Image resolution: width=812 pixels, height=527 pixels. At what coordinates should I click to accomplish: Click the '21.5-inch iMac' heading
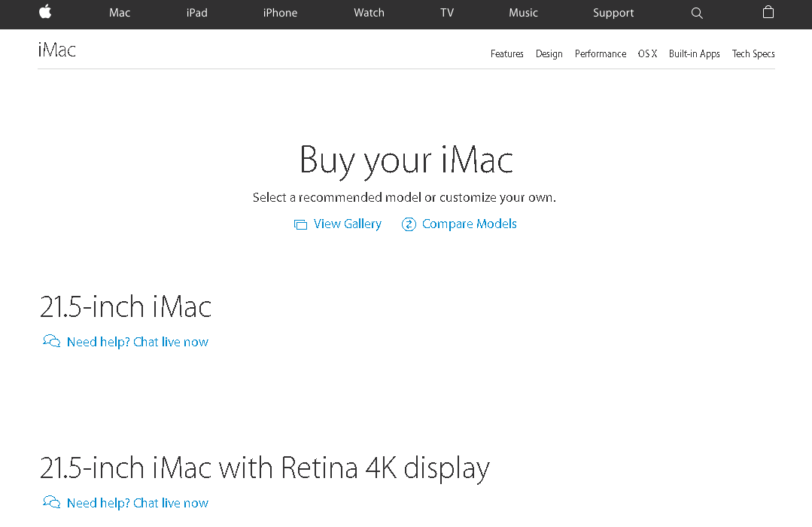point(126,306)
